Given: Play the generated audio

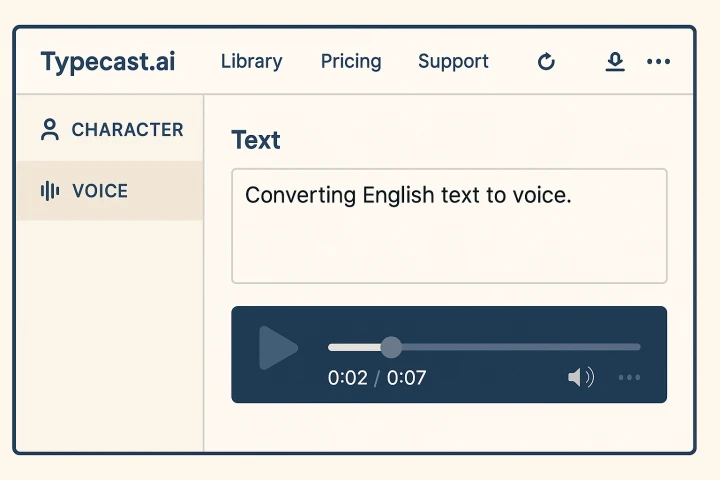Looking at the screenshot, I should tap(278, 348).
